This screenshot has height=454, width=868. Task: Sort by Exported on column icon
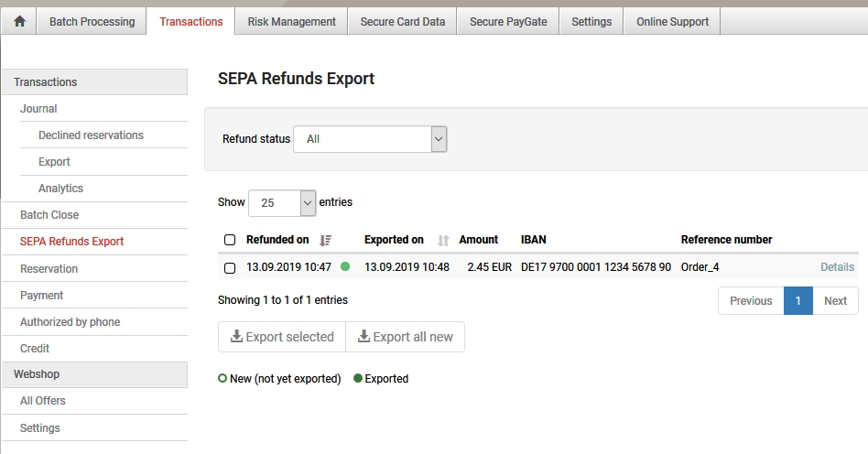click(x=443, y=241)
